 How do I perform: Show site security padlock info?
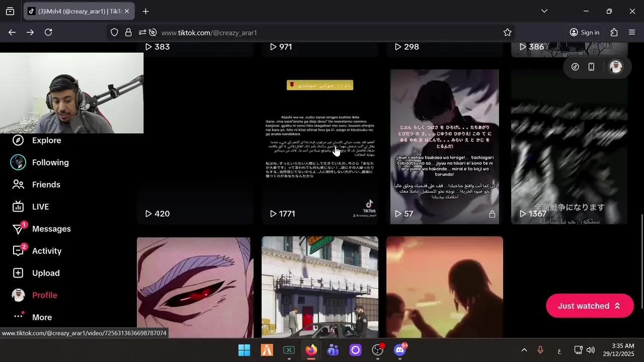tap(128, 32)
